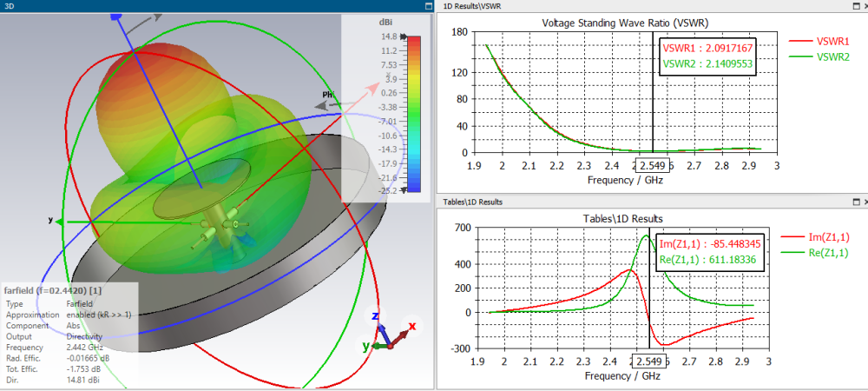
Task: Click the 2.549 marker box in impedance plot
Action: tap(648, 361)
